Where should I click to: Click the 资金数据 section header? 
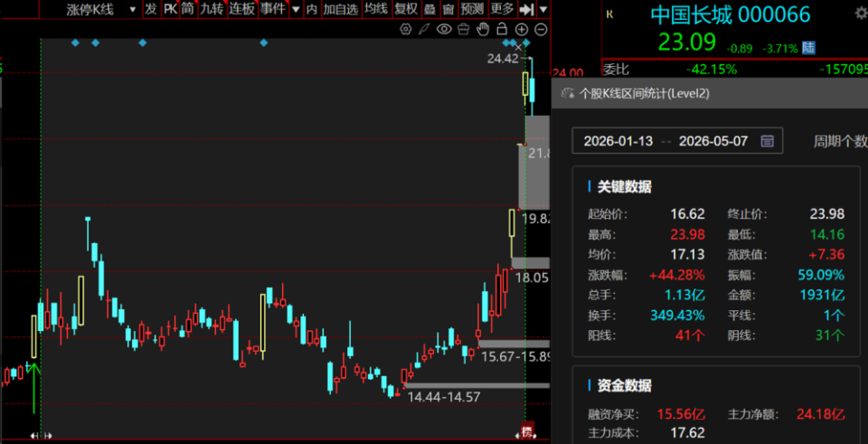625,386
